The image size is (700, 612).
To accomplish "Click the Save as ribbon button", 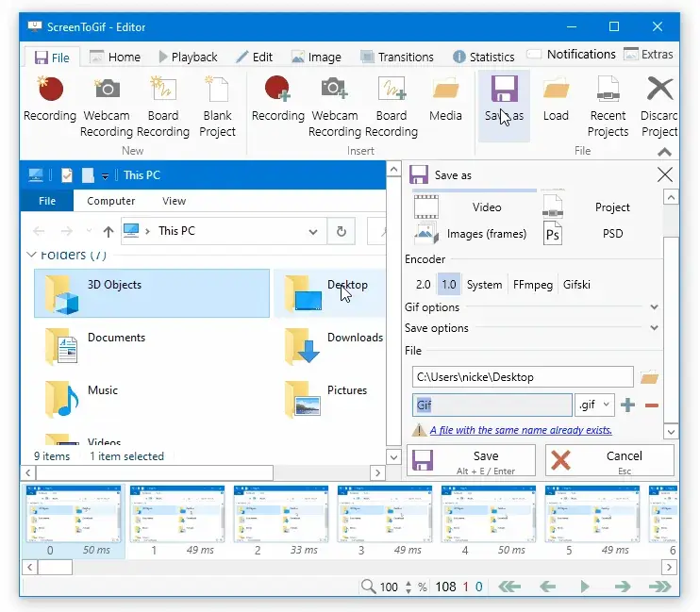I will 504,106.
